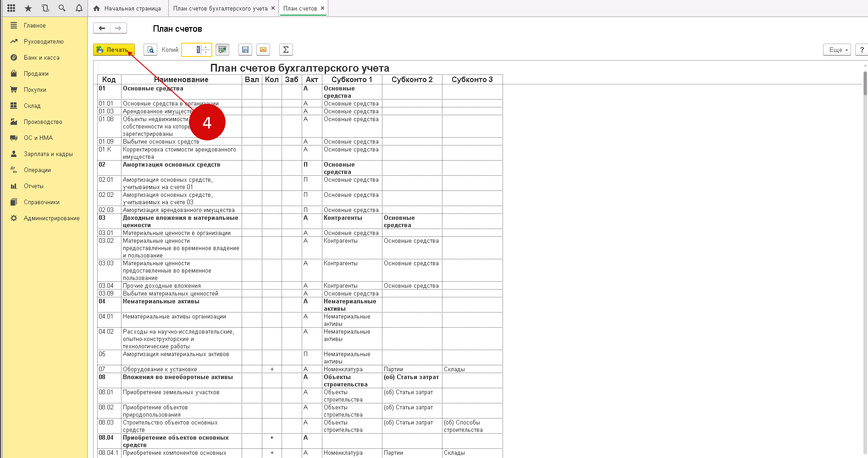The image size is (868, 458).
Task: Open the Администрирование section
Action: click(x=51, y=218)
